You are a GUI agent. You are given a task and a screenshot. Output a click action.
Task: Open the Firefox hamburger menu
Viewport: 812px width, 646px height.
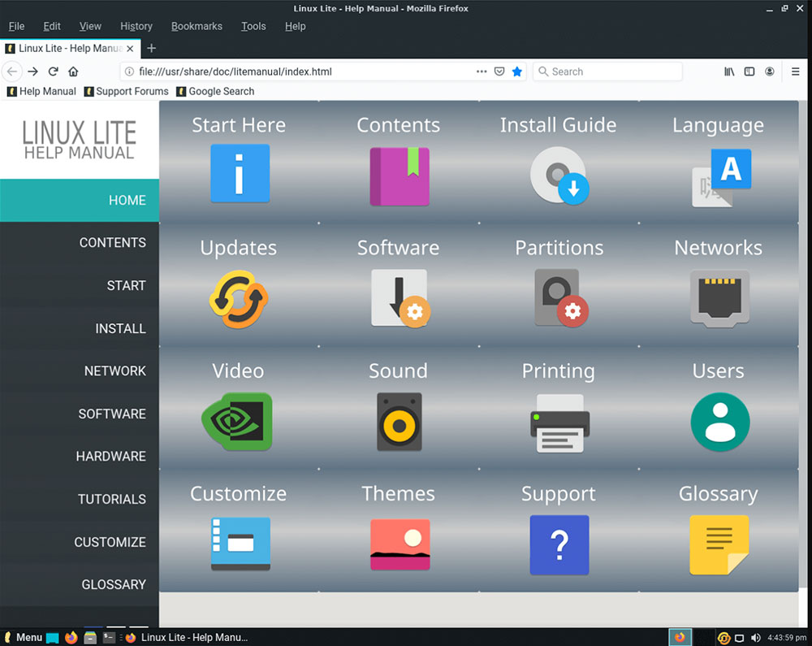(x=796, y=72)
